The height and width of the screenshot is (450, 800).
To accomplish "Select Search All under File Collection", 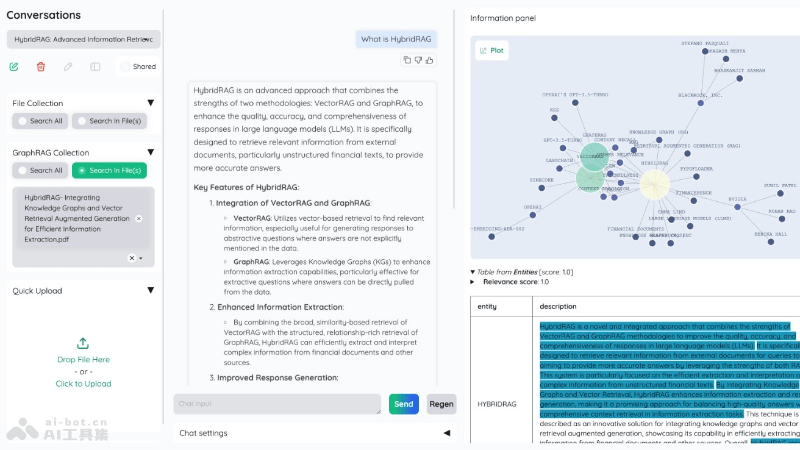I will pyautogui.click(x=40, y=121).
